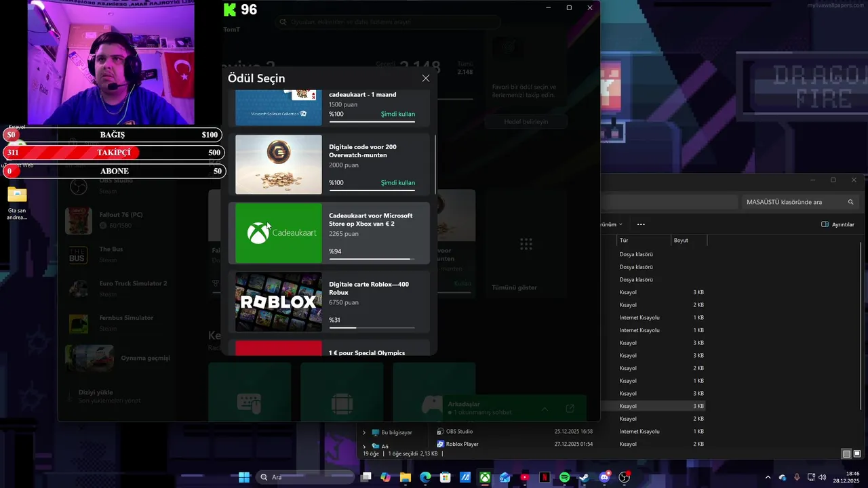Screen dimensions: 868x488
Task: Switch File Explorer to details view icon
Action: [846, 453]
